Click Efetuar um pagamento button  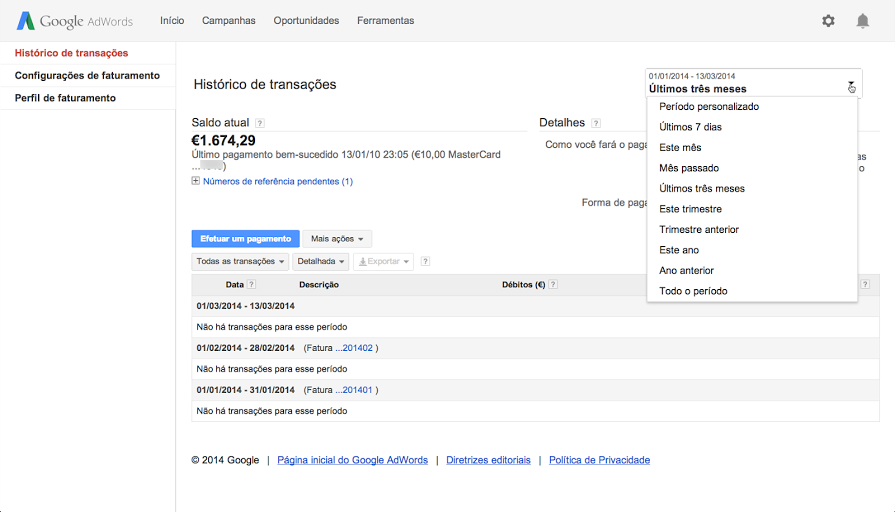pos(245,239)
